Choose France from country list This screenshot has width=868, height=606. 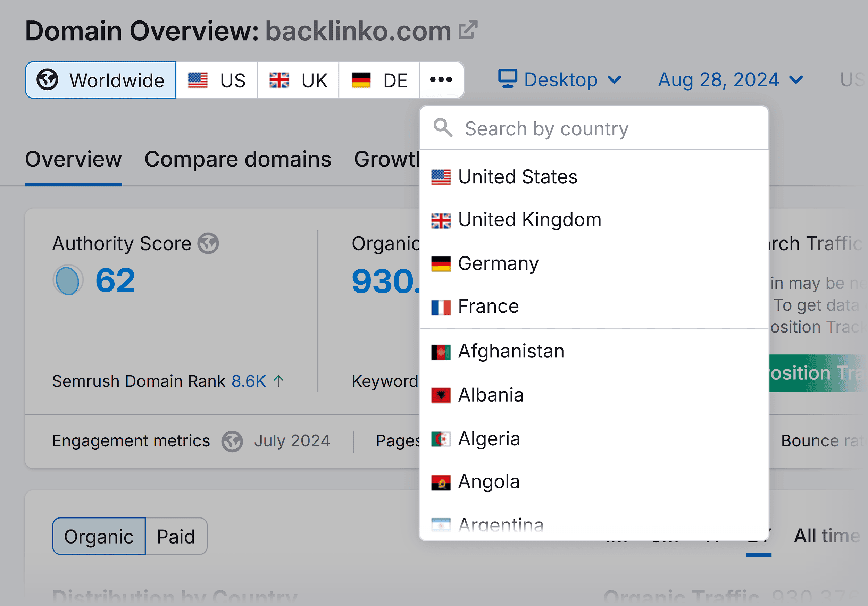(594, 306)
